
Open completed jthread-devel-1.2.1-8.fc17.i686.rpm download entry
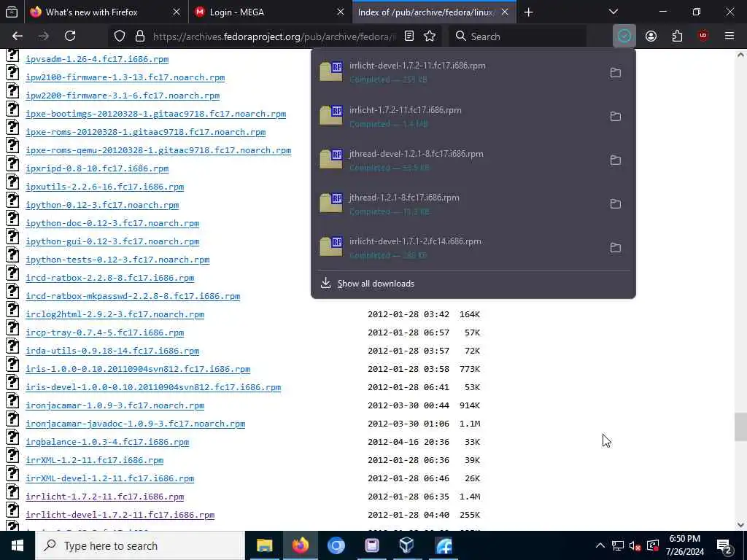[457, 160]
